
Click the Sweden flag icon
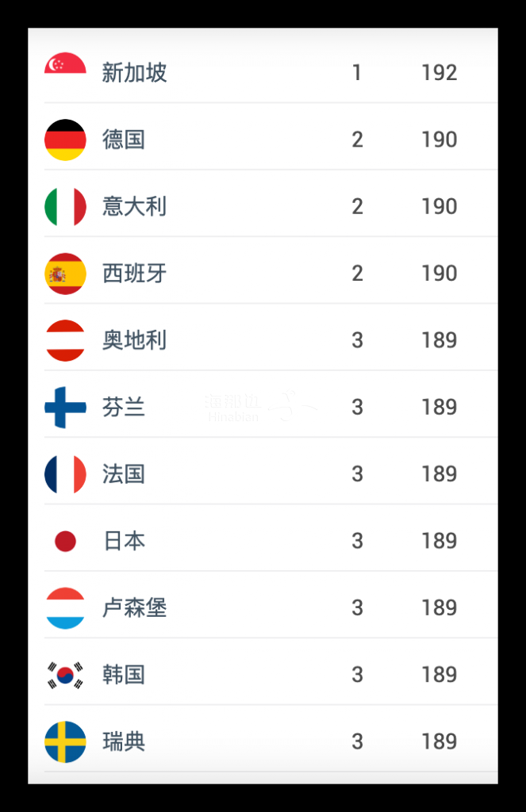[x=65, y=741]
